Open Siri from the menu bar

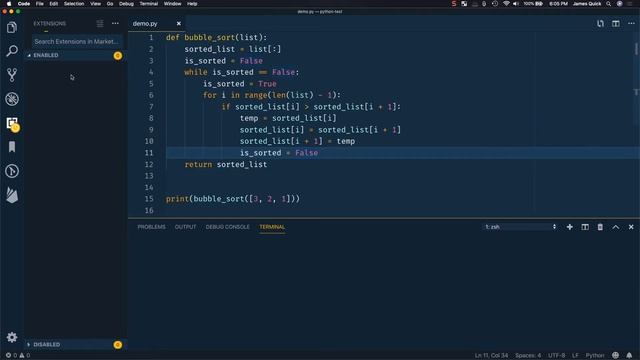point(620,4)
